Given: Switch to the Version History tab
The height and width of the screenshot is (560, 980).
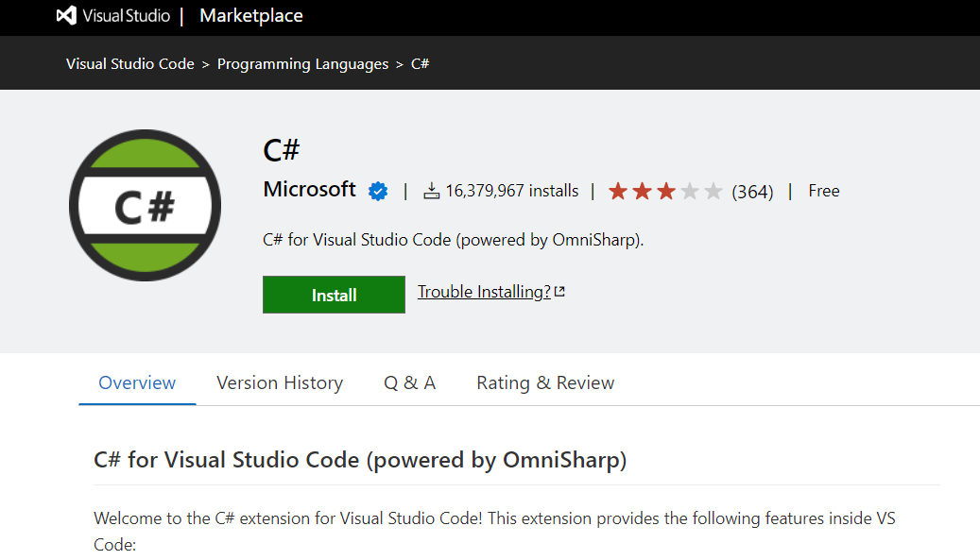Looking at the screenshot, I should [280, 382].
